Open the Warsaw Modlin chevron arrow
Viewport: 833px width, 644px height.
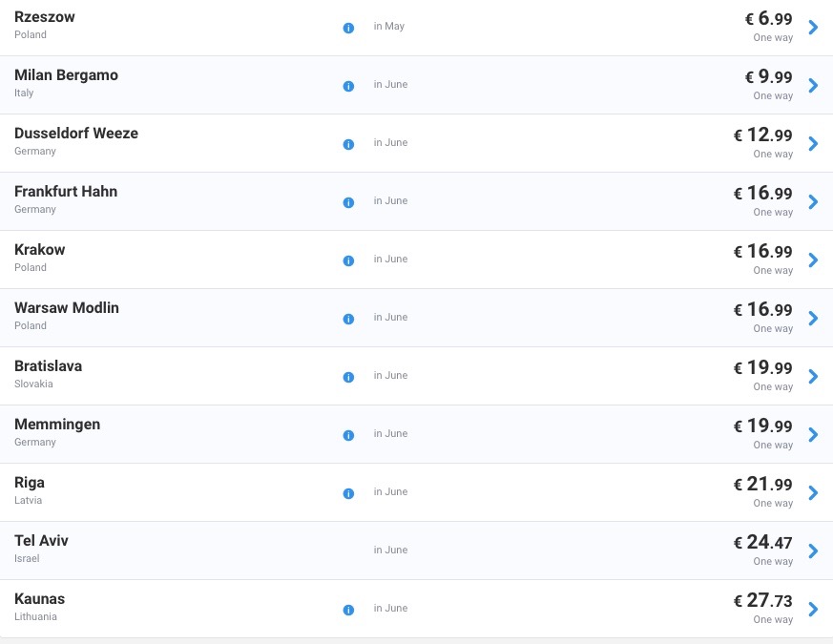pyautogui.click(x=813, y=319)
